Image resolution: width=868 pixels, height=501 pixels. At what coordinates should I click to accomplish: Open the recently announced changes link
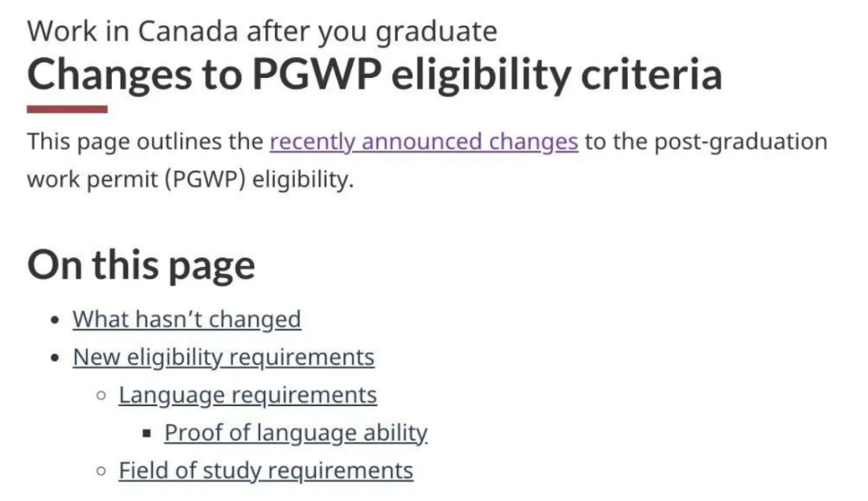pyautogui.click(x=424, y=142)
